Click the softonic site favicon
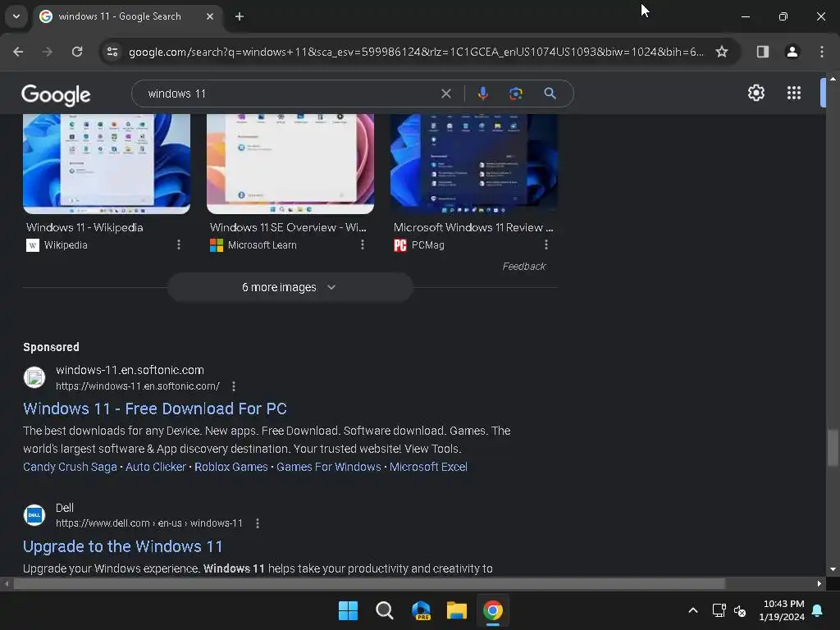The width and height of the screenshot is (840, 630). click(34, 377)
